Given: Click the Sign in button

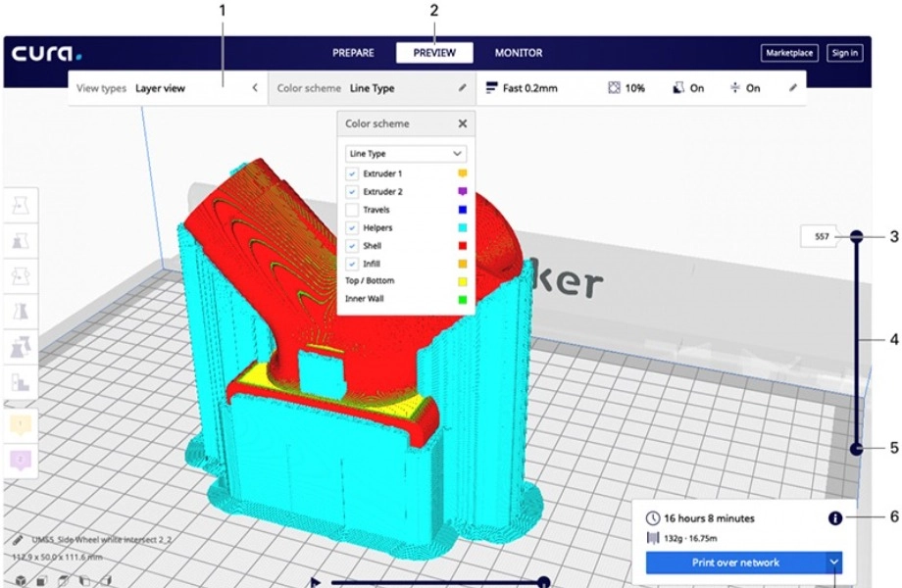Looking at the screenshot, I should pyautogui.click(x=844, y=53).
